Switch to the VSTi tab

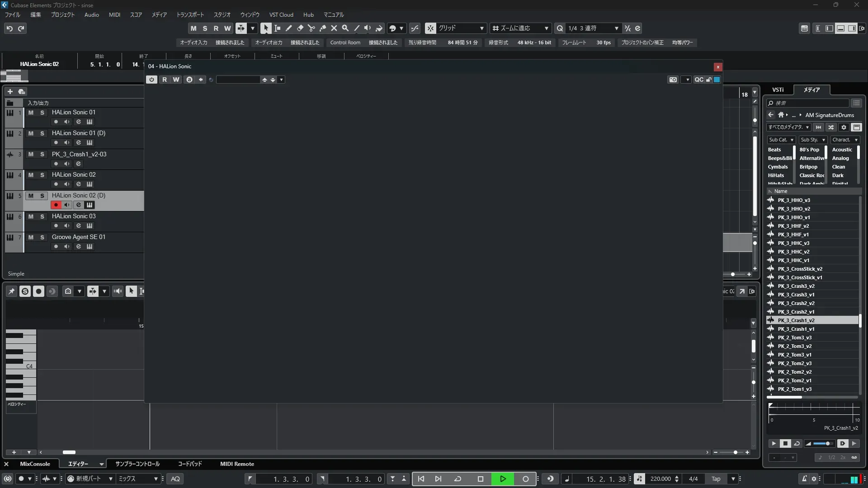pyautogui.click(x=778, y=89)
